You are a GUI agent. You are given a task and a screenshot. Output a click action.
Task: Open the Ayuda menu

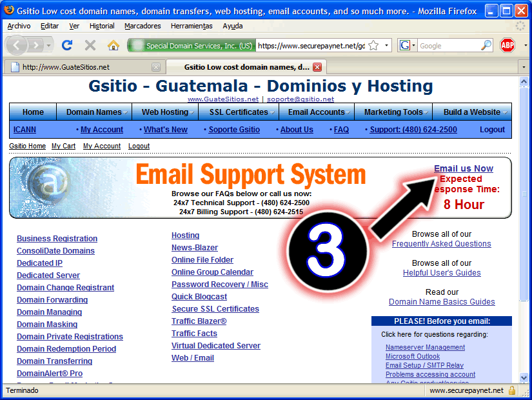pyautogui.click(x=233, y=26)
